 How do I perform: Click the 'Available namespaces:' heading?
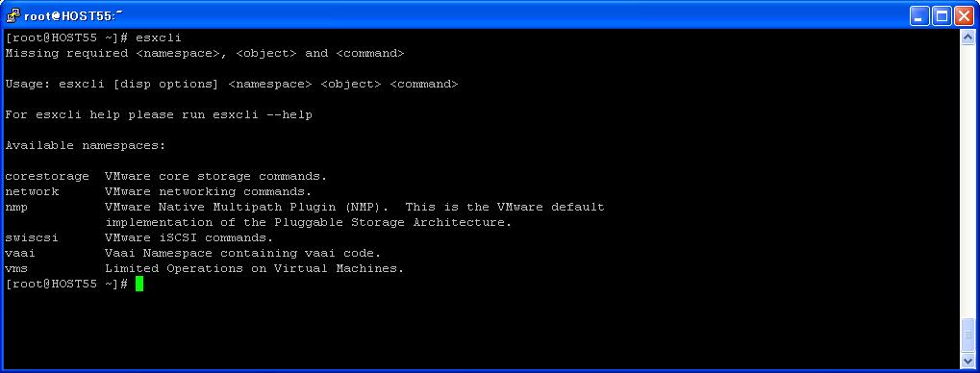[x=86, y=145]
